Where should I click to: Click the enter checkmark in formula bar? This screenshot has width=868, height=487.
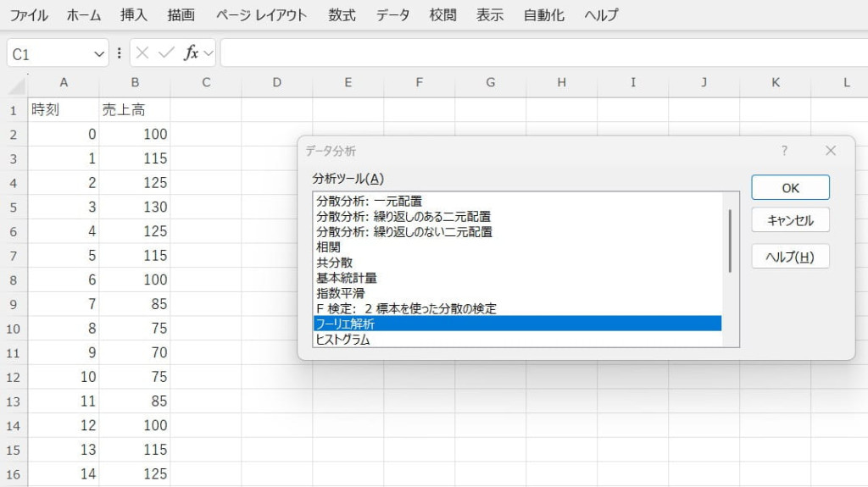point(166,53)
